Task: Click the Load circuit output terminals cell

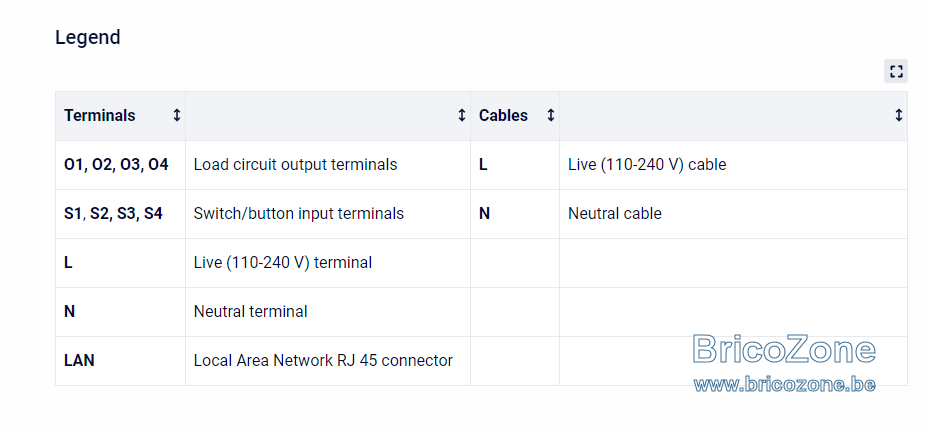Action: [328, 165]
